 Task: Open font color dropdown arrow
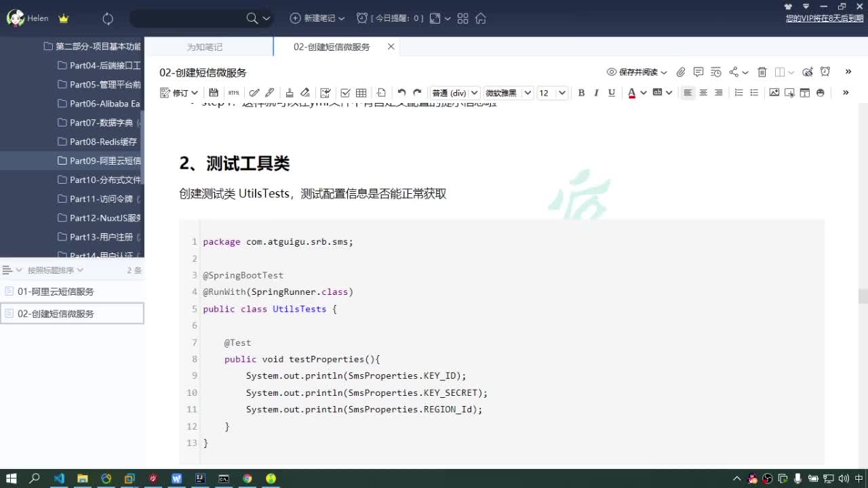644,93
